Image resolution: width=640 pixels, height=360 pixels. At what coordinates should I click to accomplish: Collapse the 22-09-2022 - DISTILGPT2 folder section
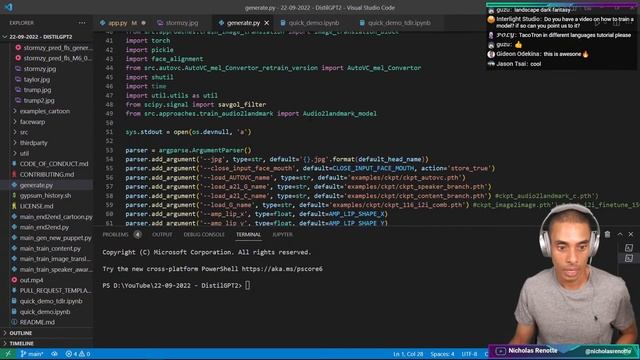[40, 37]
